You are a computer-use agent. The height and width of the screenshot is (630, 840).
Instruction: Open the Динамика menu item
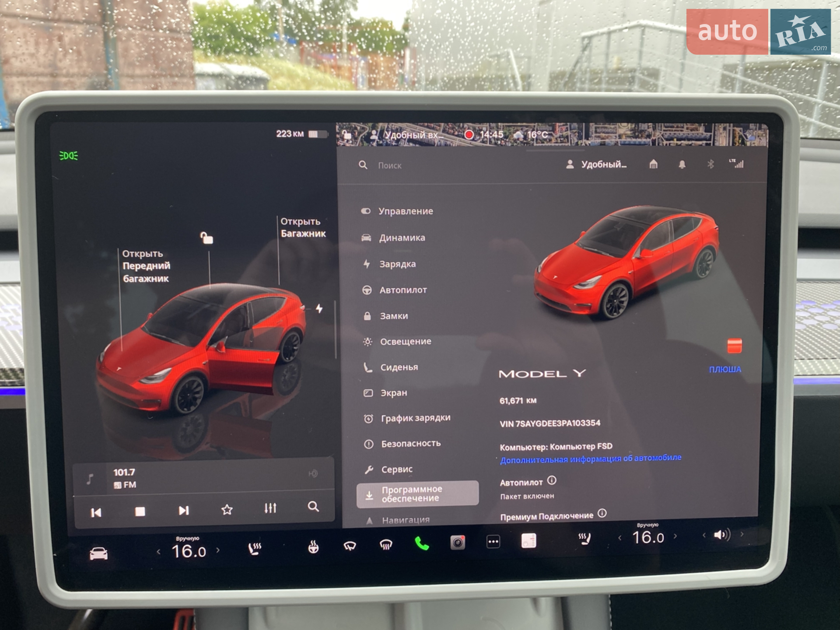[x=393, y=238]
